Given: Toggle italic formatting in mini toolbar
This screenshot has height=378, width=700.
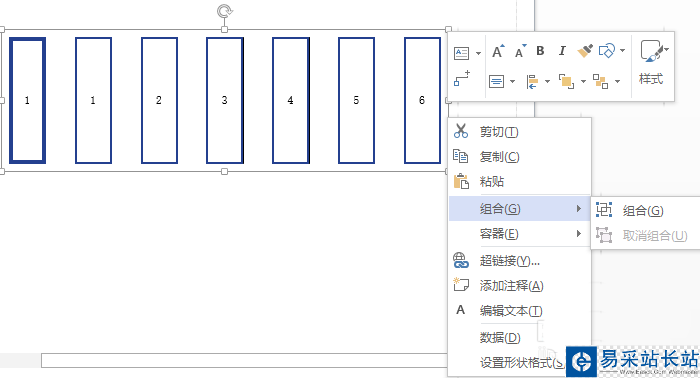Looking at the screenshot, I should 562,51.
